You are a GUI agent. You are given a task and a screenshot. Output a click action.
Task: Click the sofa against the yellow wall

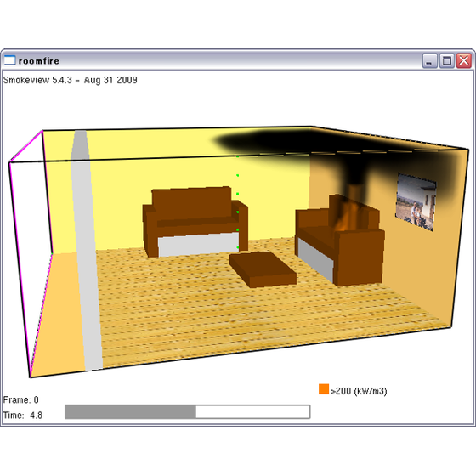pos(195,222)
